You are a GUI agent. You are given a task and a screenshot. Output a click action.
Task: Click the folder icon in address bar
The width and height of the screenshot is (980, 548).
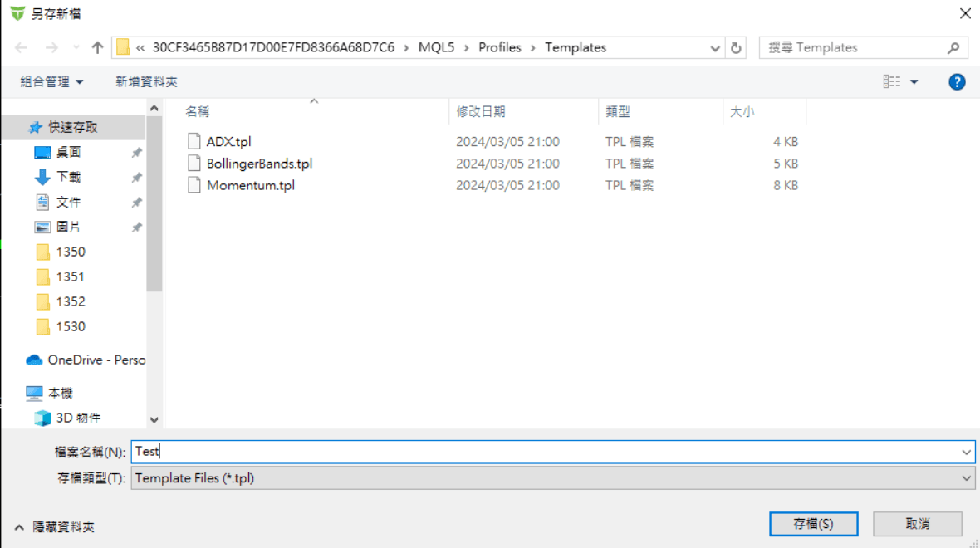tap(123, 47)
